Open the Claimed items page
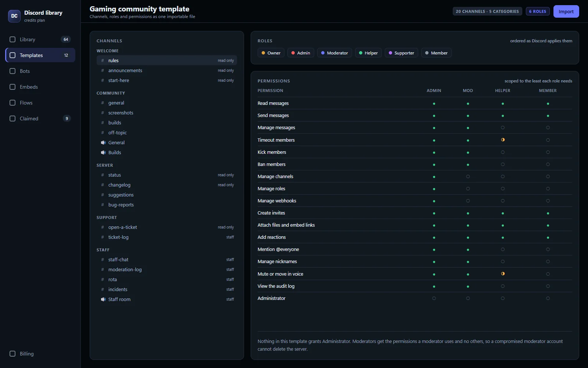This screenshot has width=588, height=368. [40, 118]
